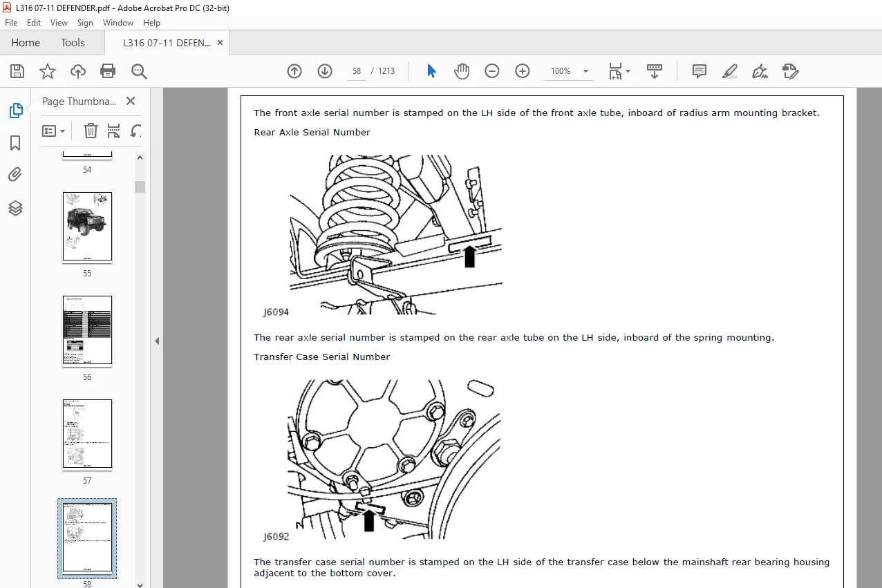Click the transfer case illustration
The image size is (882, 588).
(393, 459)
